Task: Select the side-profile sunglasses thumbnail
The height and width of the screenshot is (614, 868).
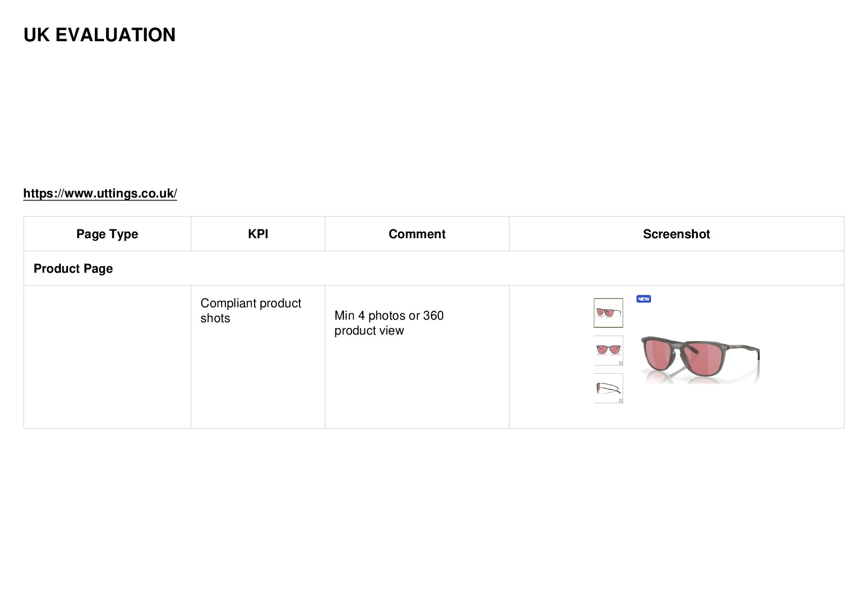Action: pyautogui.click(x=608, y=388)
